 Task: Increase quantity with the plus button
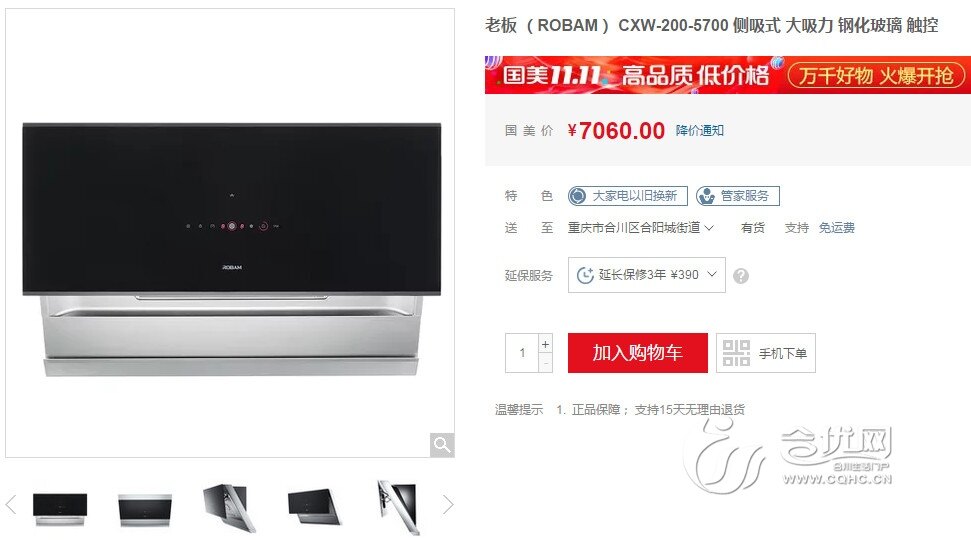[x=545, y=344]
